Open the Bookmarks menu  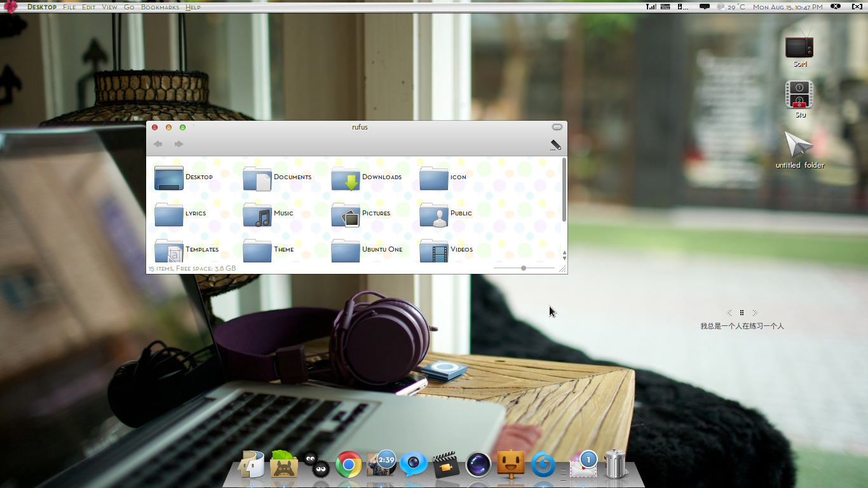tap(160, 7)
